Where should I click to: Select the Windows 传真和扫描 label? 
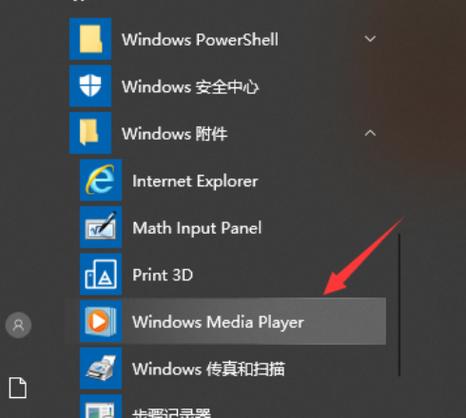click(x=209, y=369)
